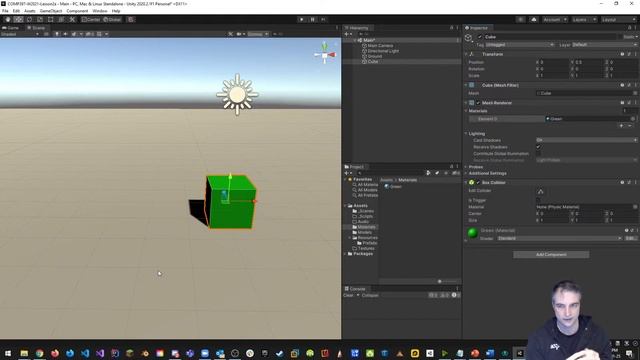640x360 pixels.
Task: Toggle the Global handle rotation button
Action: 112,20
